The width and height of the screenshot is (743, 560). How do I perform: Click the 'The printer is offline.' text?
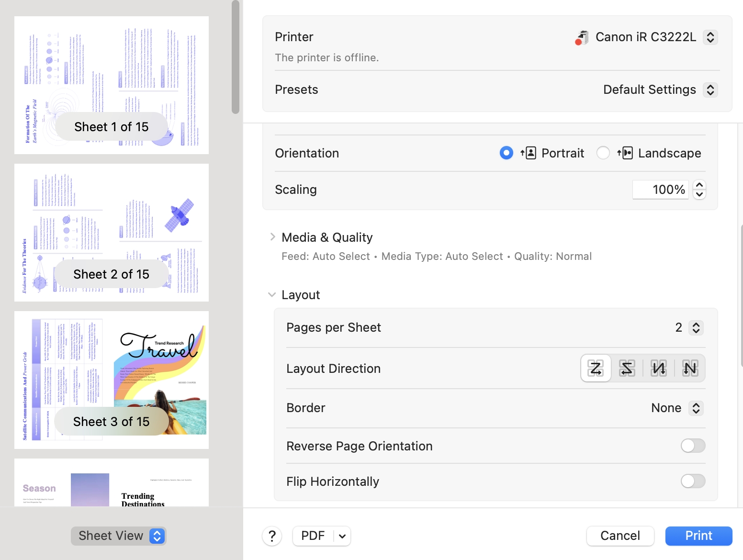pyautogui.click(x=327, y=58)
